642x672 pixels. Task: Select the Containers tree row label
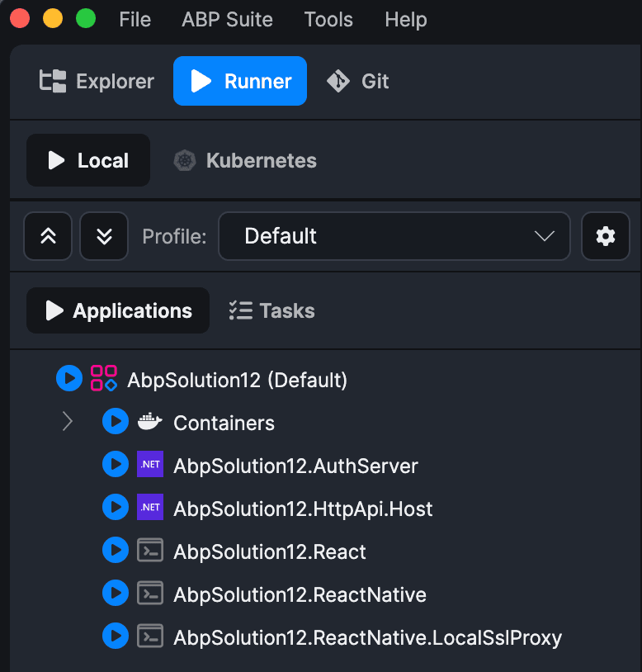click(224, 423)
